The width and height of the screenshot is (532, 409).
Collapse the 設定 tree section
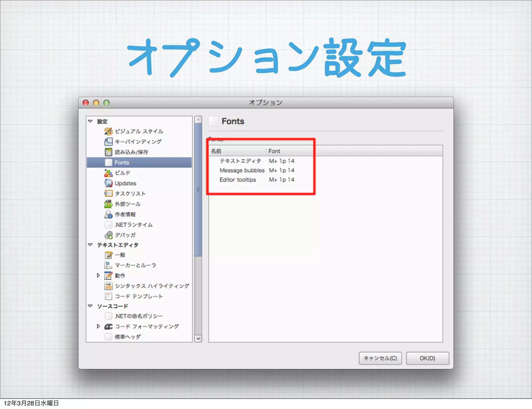pos(90,121)
